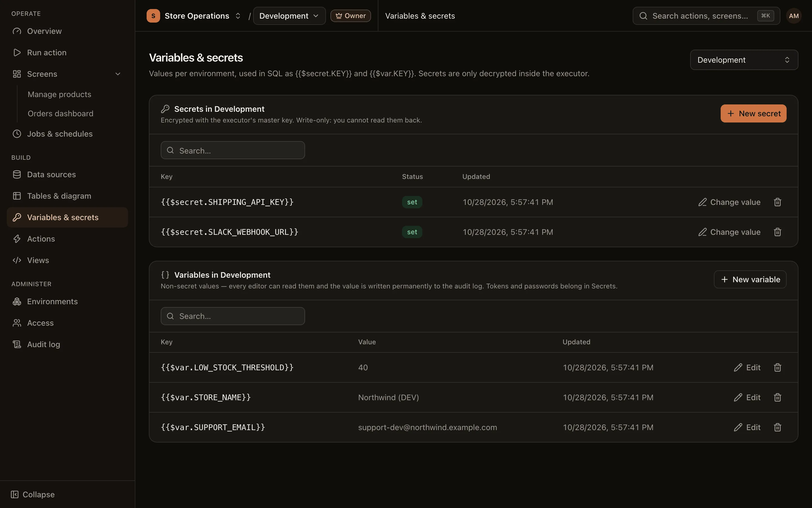Viewport: 812px width, 508px height.
Task: Go to Environments page
Action: point(67,301)
